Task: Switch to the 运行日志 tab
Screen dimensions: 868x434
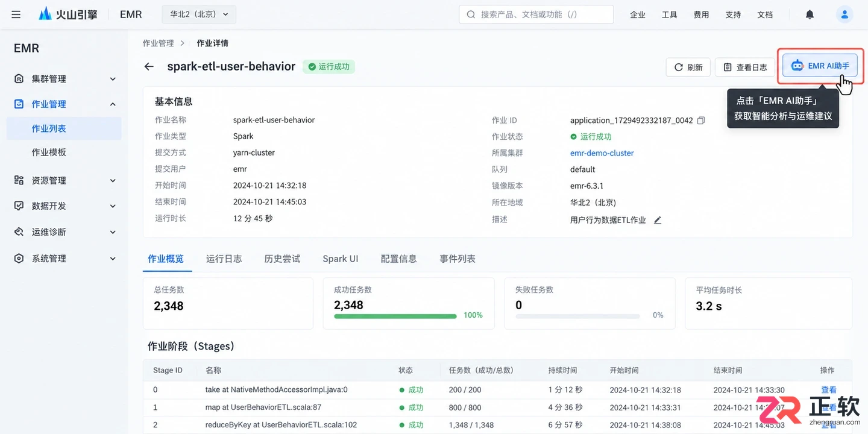Action: (224, 259)
